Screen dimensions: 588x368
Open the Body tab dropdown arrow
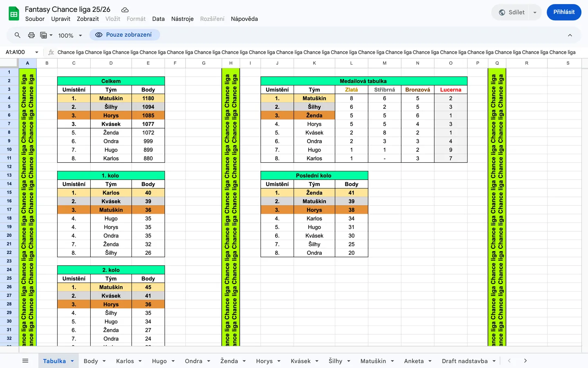(x=104, y=361)
